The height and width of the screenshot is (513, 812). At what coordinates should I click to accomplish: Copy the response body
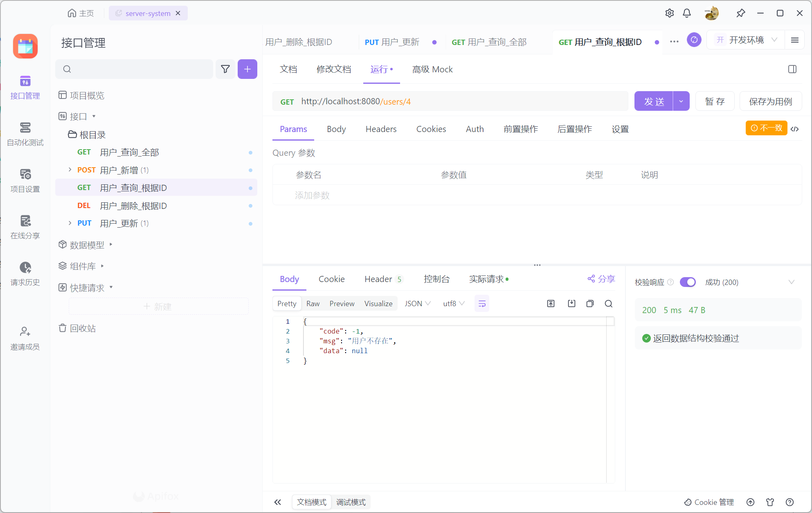pos(590,303)
